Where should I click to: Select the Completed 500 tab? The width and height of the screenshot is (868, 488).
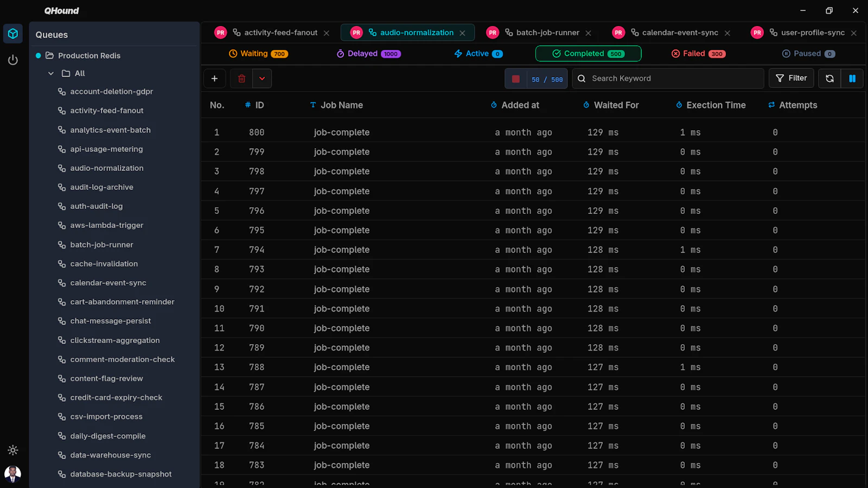tap(588, 54)
